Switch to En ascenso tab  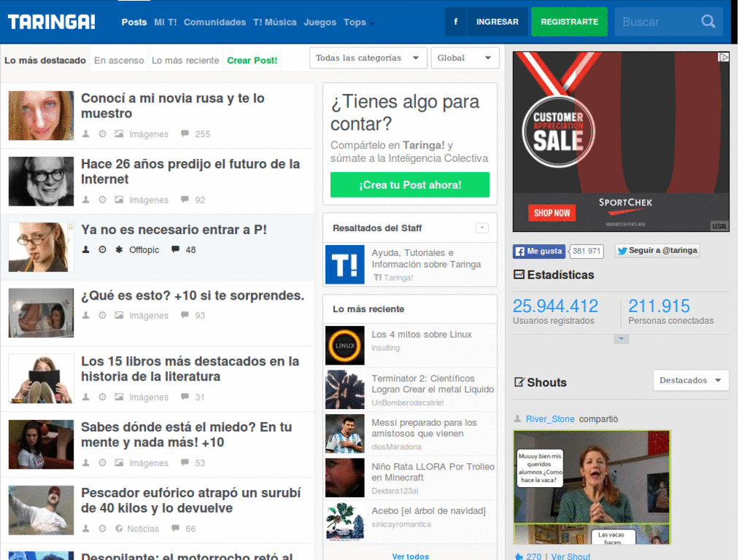click(x=119, y=61)
